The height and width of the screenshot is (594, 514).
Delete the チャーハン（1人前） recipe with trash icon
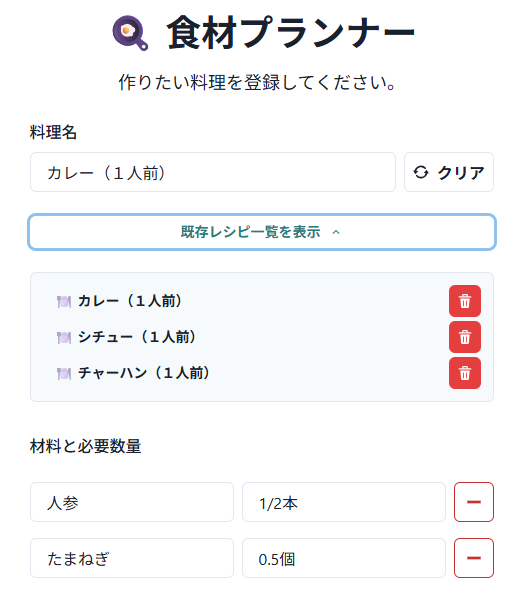[x=464, y=373]
